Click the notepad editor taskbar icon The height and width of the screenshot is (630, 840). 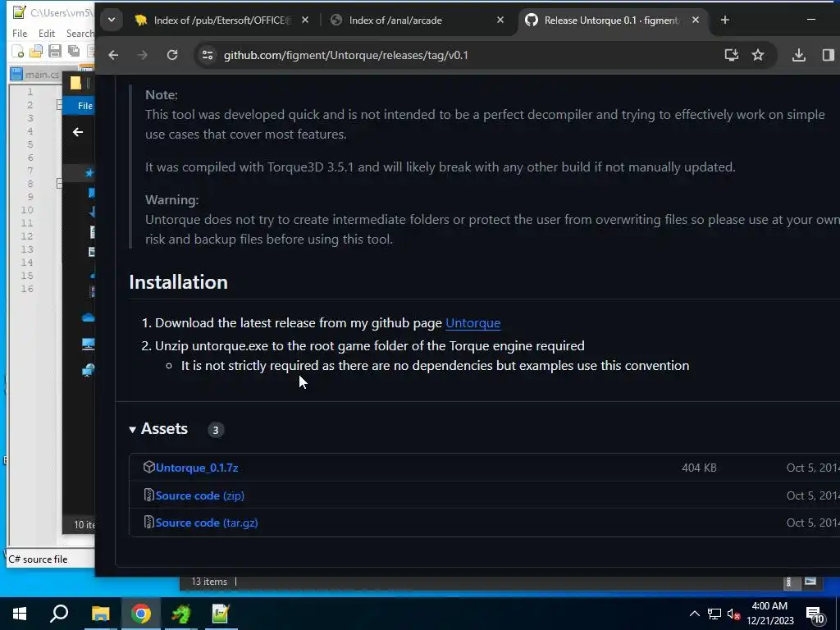(x=220, y=614)
